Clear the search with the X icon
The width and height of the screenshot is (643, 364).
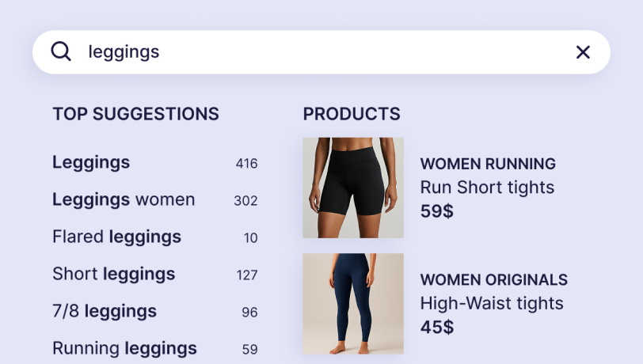pyautogui.click(x=583, y=52)
